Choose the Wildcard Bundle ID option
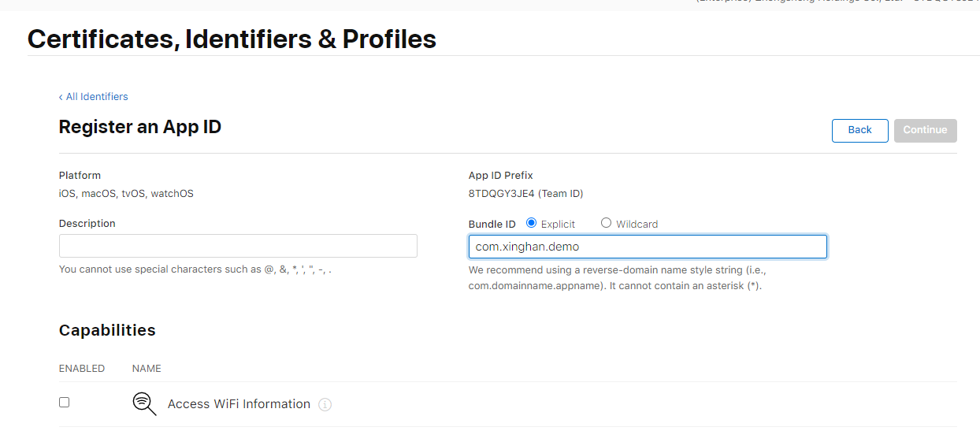Image resolution: width=980 pixels, height=431 pixels. [x=606, y=223]
